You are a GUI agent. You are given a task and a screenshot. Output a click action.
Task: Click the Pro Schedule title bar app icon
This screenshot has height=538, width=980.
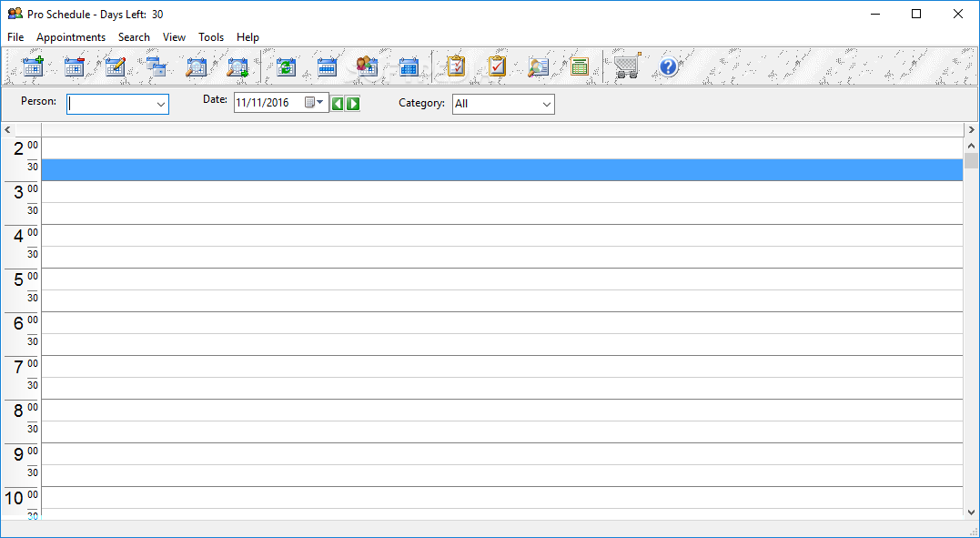coord(15,13)
